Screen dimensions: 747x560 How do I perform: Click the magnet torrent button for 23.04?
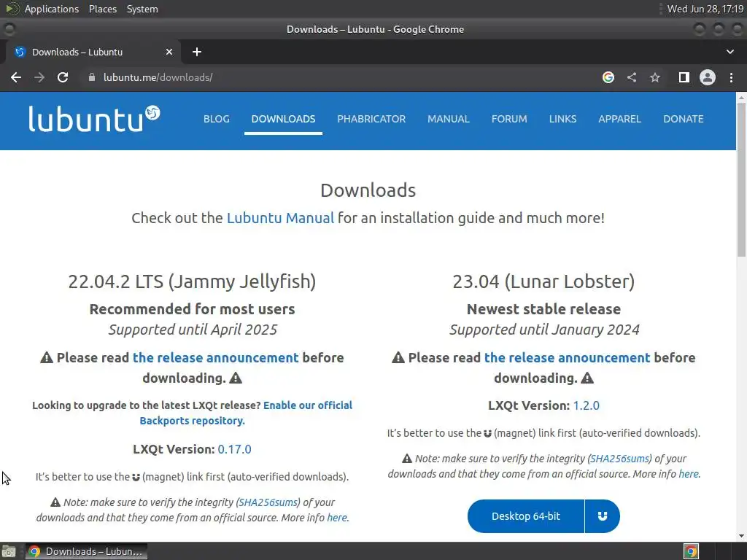click(602, 516)
